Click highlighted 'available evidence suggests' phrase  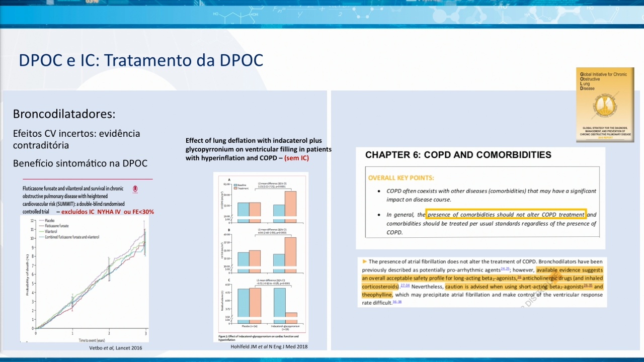pos(570,269)
